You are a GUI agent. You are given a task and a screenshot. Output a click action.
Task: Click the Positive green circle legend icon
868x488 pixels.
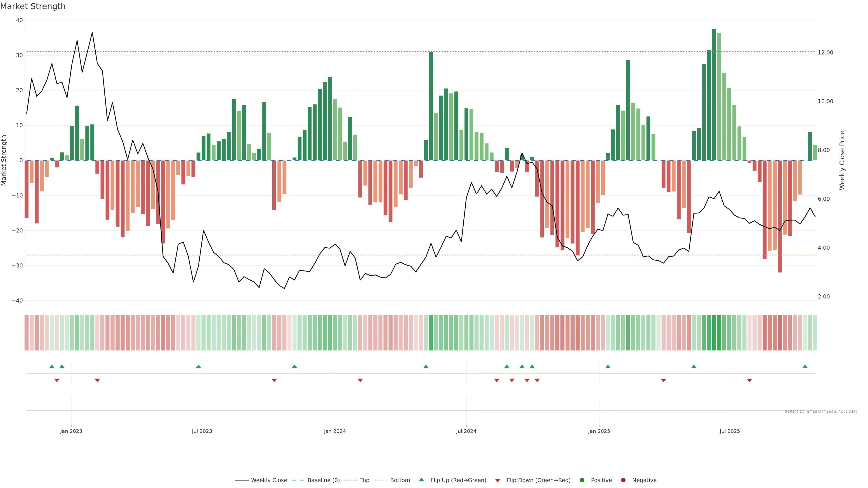point(582,480)
